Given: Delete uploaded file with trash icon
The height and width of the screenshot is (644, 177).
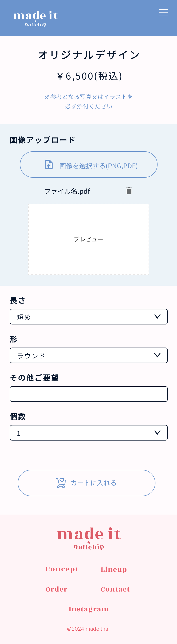Looking at the screenshot, I should pos(129,190).
